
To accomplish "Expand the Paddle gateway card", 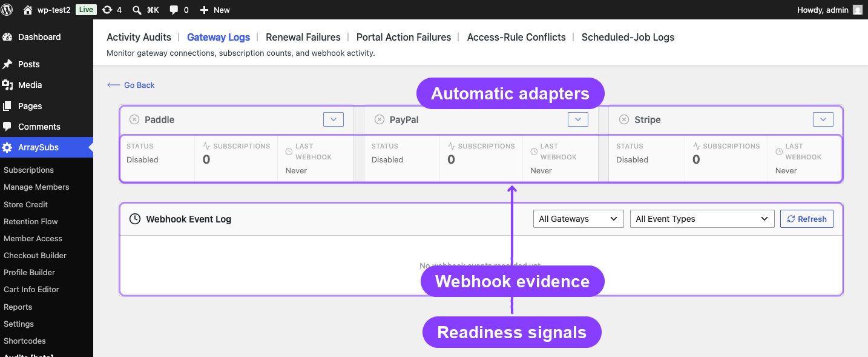I will click(334, 119).
